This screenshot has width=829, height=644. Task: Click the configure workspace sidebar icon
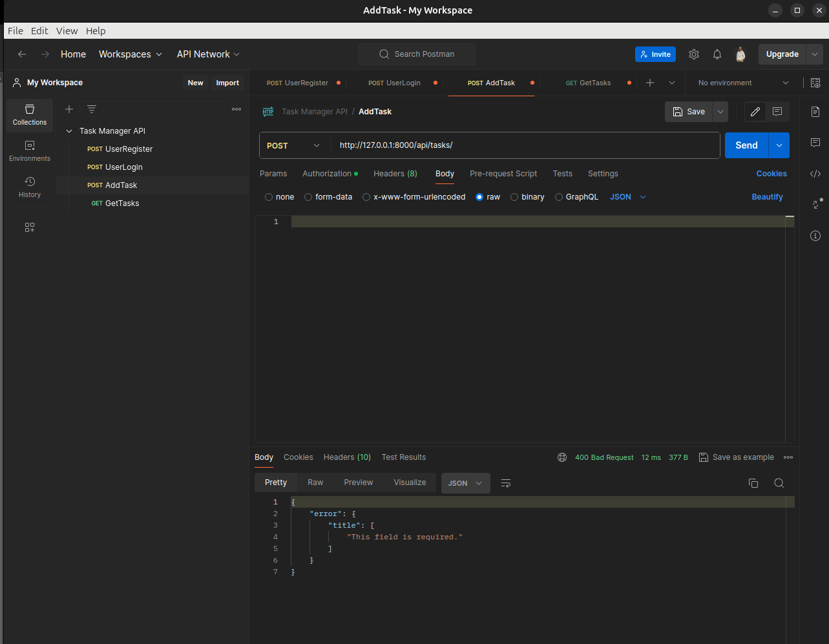pos(30,227)
